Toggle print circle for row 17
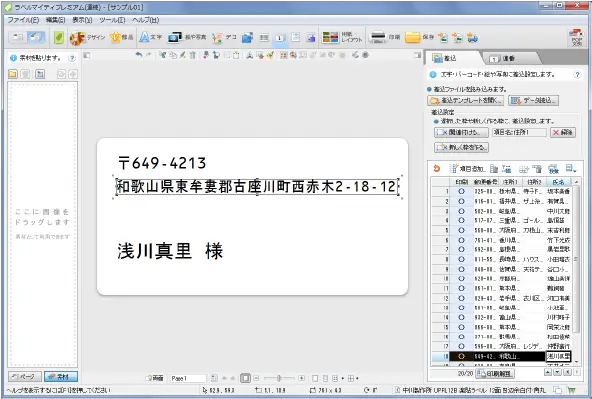 (x=461, y=347)
